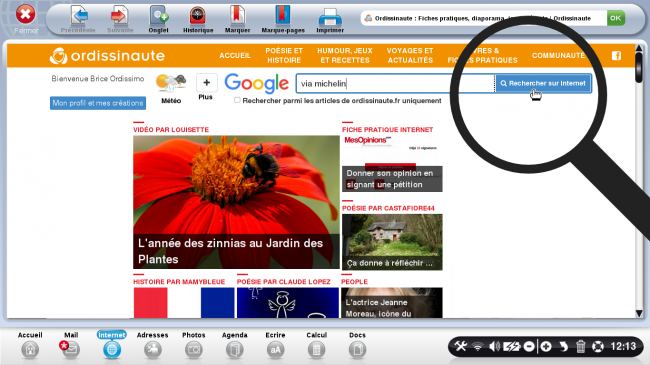Open the angel drawing poem by Claude Lopez
This screenshot has height=365, width=650.
pyautogui.click(x=288, y=303)
